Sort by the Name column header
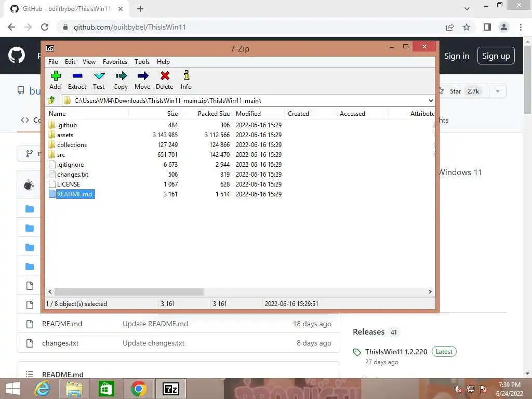Image resolution: width=532 pixels, height=399 pixels. (87, 114)
